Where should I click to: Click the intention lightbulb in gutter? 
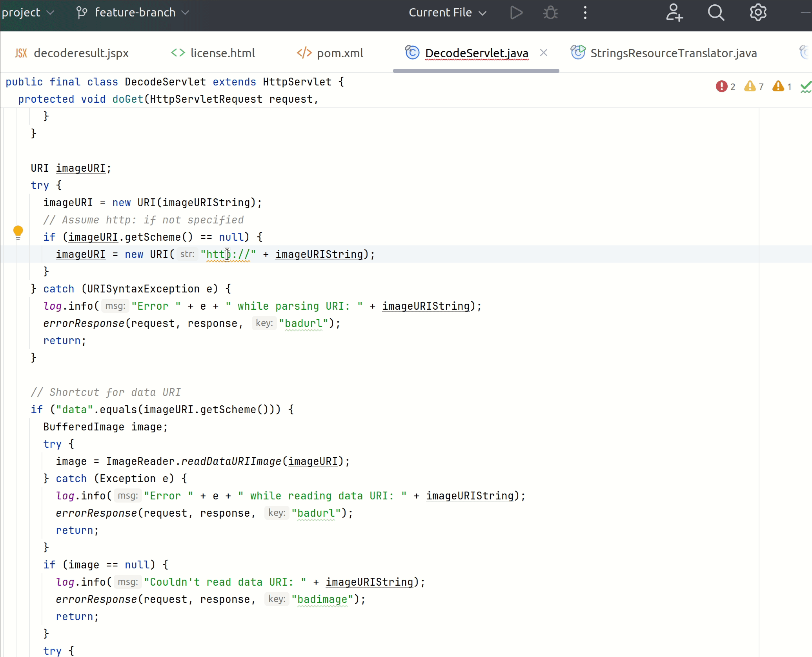[18, 232]
